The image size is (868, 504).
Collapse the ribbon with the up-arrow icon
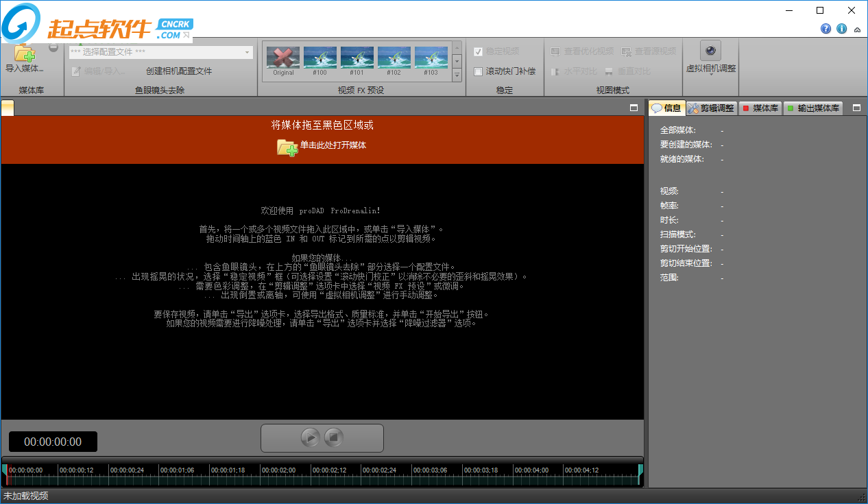pos(857,29)
